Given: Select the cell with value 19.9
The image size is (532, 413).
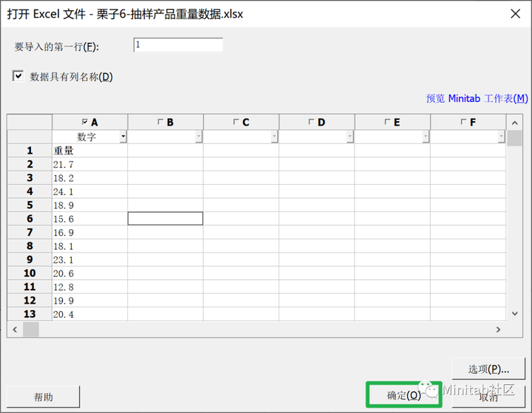Looking at the screenshot, I should [90, 301].
